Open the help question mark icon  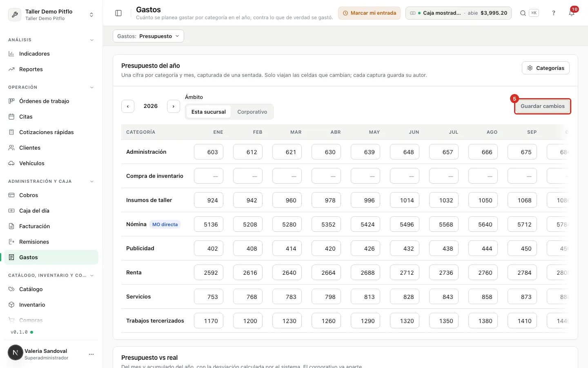coord(554,13)
